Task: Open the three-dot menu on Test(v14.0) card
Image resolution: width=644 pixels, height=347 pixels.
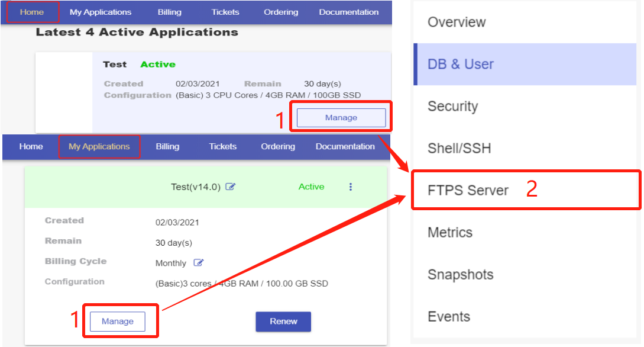Action: pos(351,187)
